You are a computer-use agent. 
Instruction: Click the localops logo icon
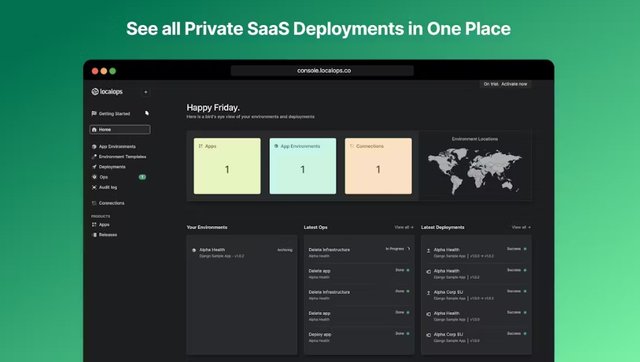[x=95, y=92]
